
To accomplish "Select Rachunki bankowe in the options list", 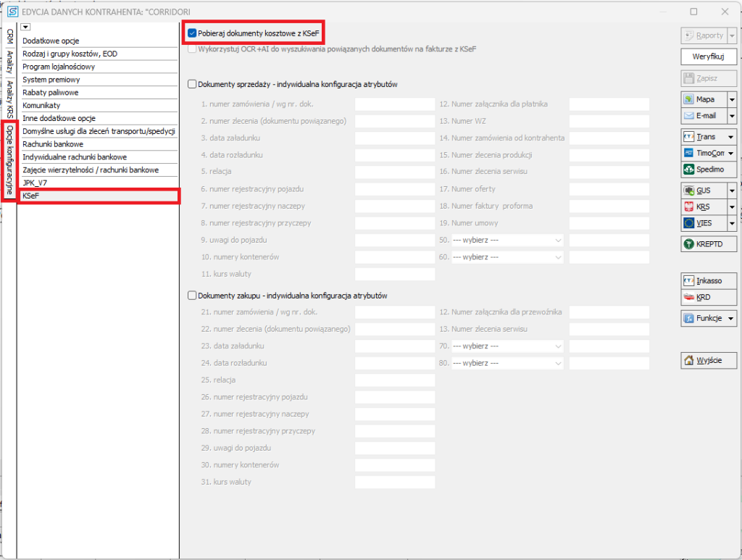I will [98, 144].
